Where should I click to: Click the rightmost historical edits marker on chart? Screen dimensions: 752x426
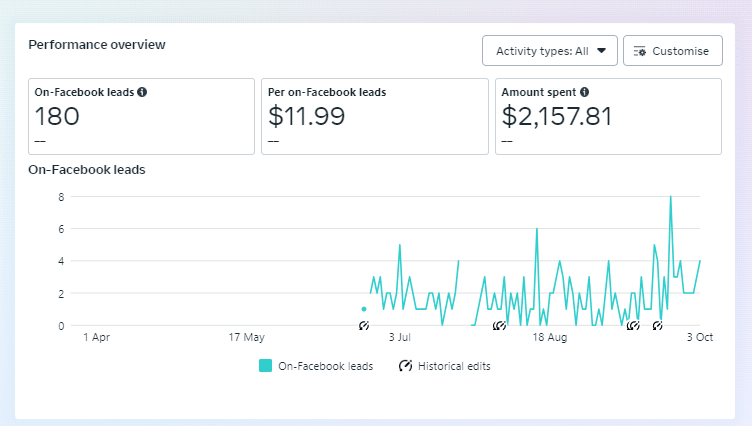tap(658, 325)
